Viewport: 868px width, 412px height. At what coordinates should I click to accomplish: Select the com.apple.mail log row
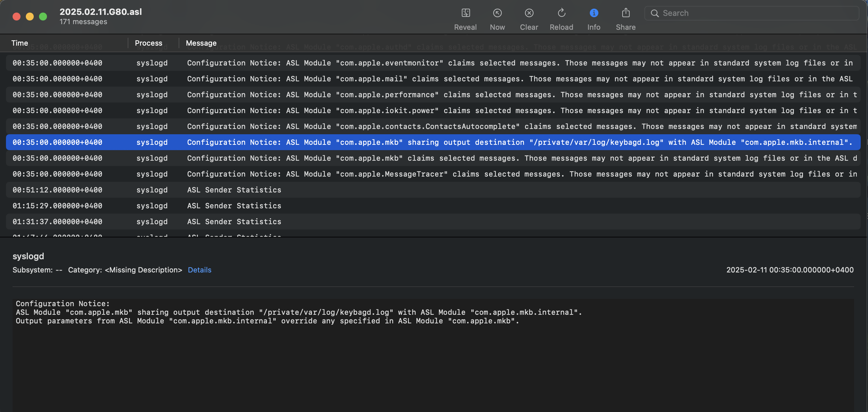click(433, 79)
